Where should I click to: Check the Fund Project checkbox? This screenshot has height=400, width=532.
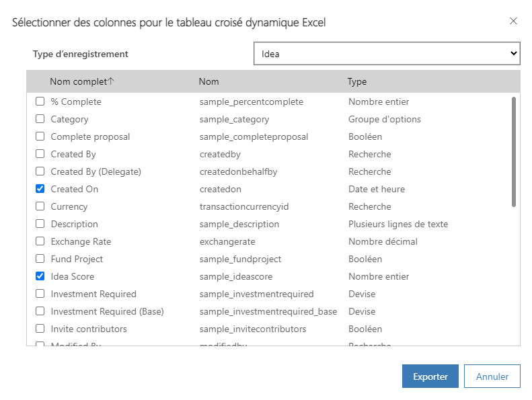pos(40,259)
